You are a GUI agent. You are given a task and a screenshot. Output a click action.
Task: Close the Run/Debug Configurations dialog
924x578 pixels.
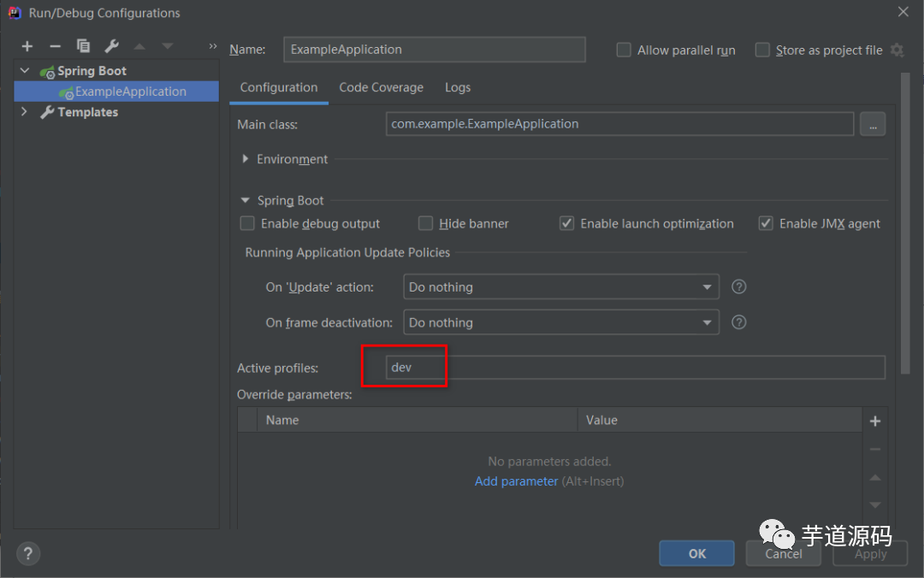903,12
